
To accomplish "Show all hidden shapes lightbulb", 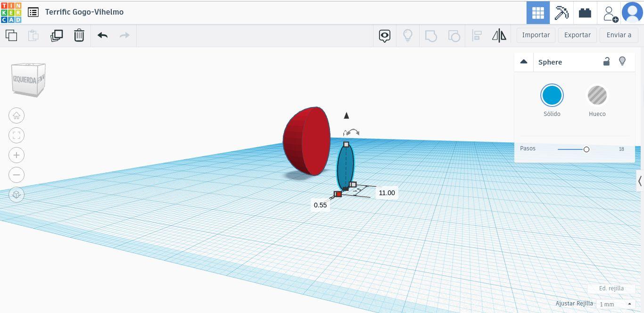I will click(x=408, y=35).
